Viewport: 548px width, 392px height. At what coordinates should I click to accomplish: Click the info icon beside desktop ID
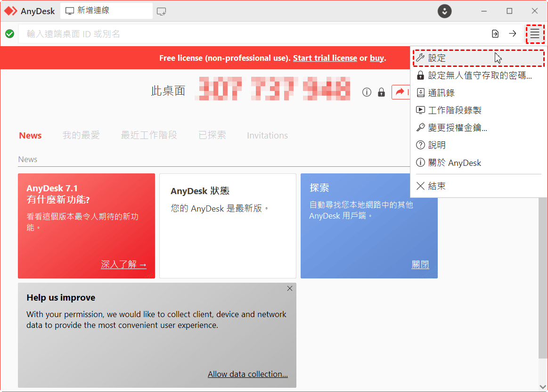point(367,92)
